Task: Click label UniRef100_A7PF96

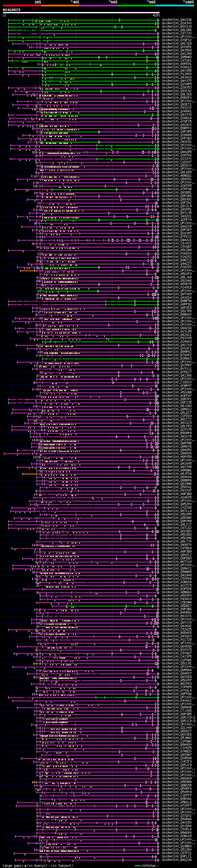Action: 177,189
